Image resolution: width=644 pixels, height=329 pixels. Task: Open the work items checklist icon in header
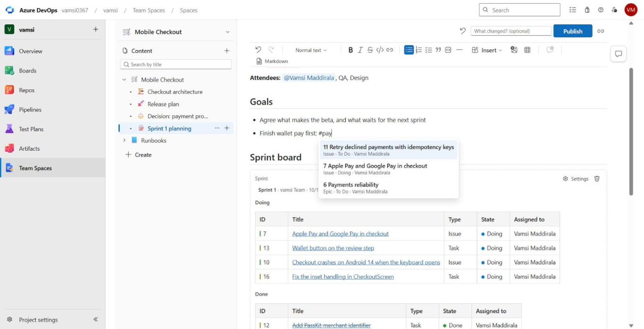(x=573, y=10)
